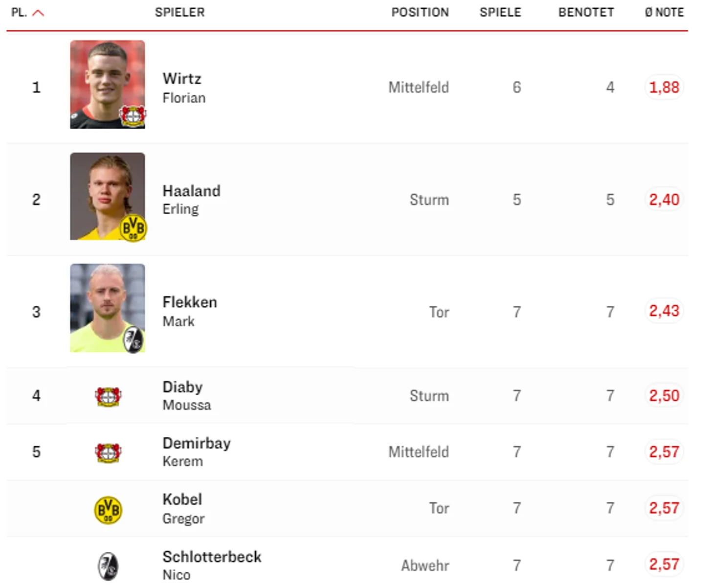Open Florian Wirtz player profile link
The height and width of the screenshot is (588, 714).
(184, 88)
